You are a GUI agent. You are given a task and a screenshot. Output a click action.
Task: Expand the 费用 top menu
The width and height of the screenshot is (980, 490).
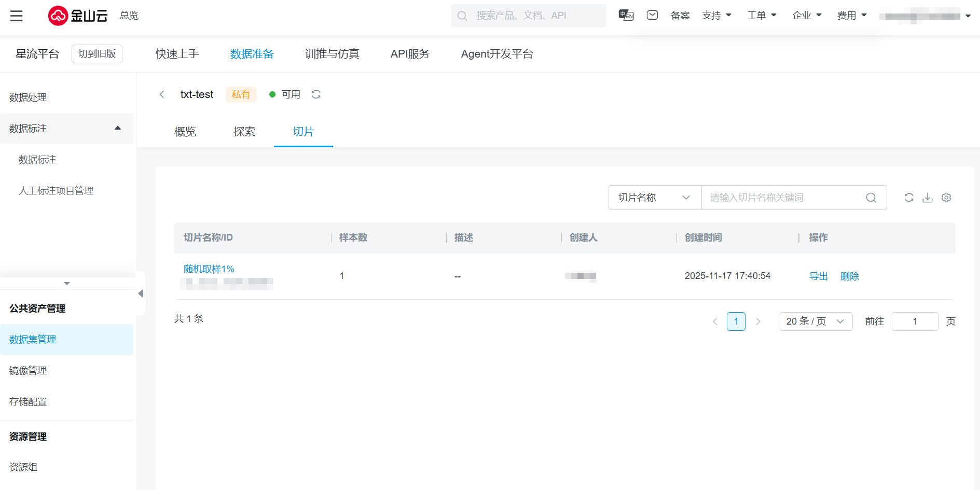[x=852, y=16]
